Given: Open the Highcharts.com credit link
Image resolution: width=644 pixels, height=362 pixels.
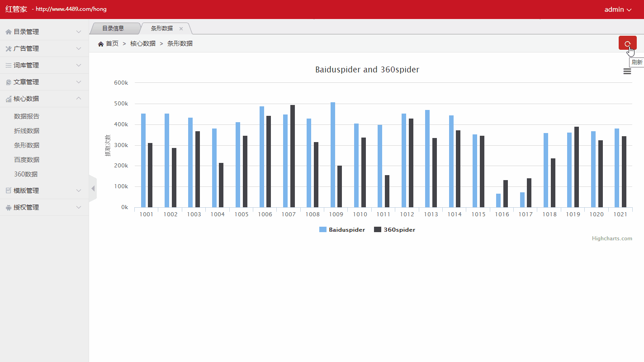Looking at the screenshot, I should coord(612,238).
